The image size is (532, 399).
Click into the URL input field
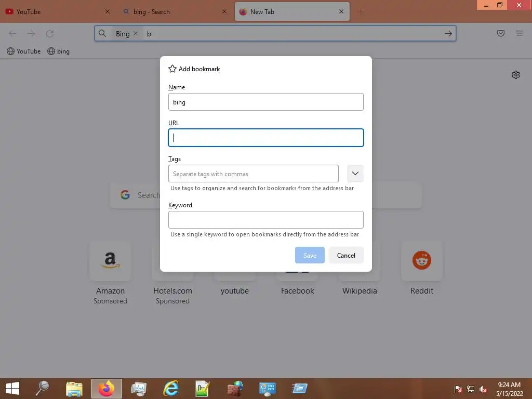click(265, 138)
